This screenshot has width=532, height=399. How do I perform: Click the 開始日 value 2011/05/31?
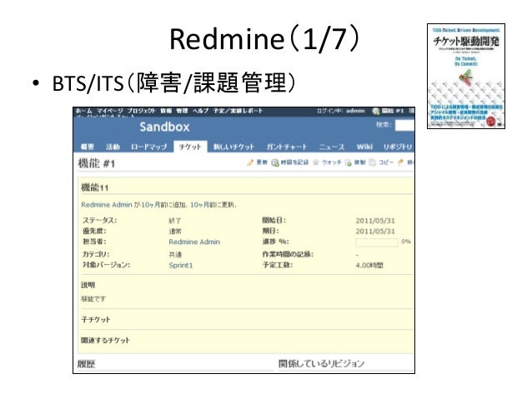(x=375, y=221)
